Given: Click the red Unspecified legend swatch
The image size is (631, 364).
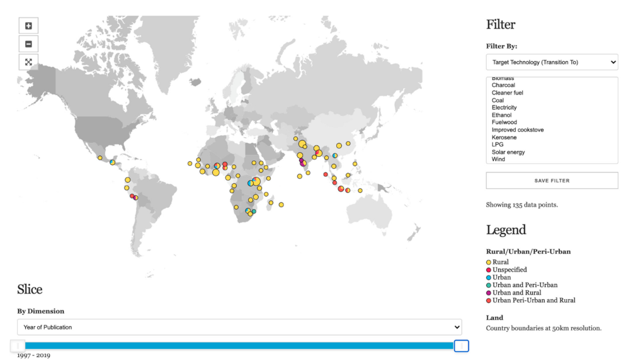Looking at the screenshot, I should (489, 270).
